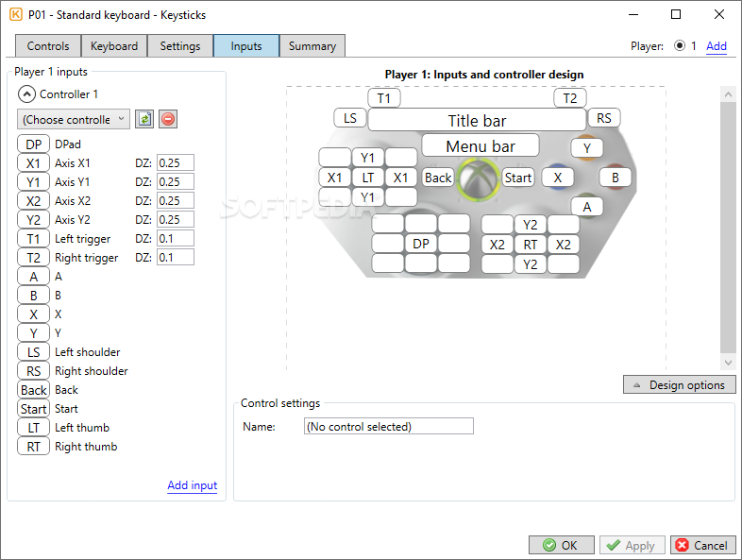Click the Add player link
The height and width of the screenshot is (560, 742).
(x=716, y=46)
